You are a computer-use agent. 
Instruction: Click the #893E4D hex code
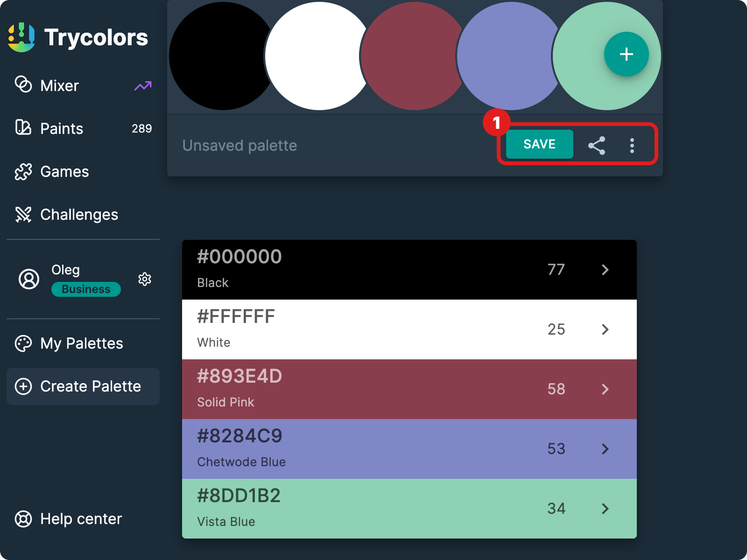click(x=240, y=376)
